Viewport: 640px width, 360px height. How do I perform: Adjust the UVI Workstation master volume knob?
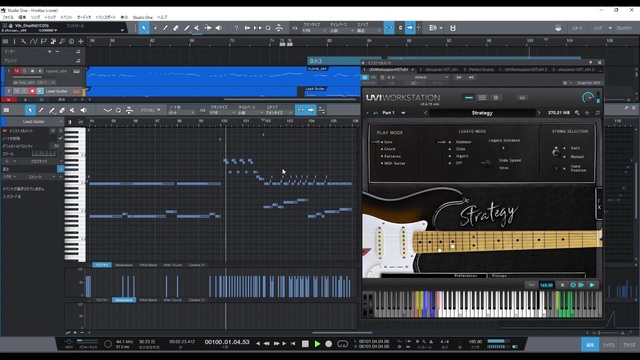pyautogui.click(x=588, y=98)
